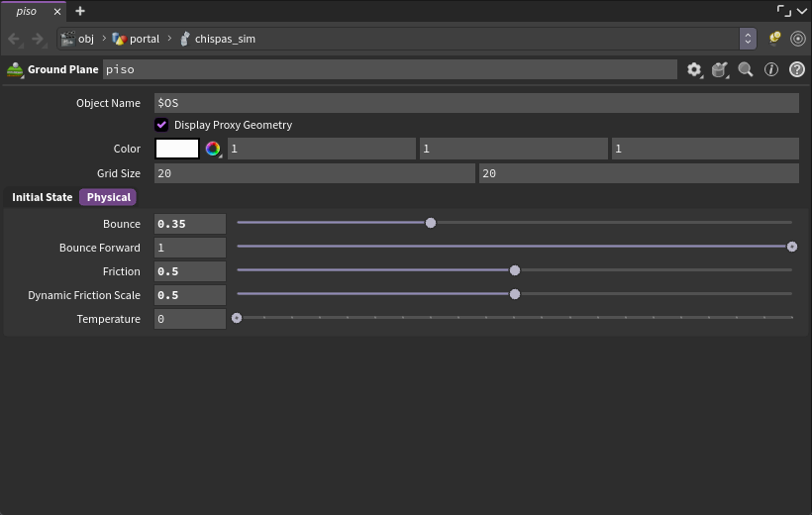Click the Dynamic Friction Scale slider handle

(x=515, y=295)
